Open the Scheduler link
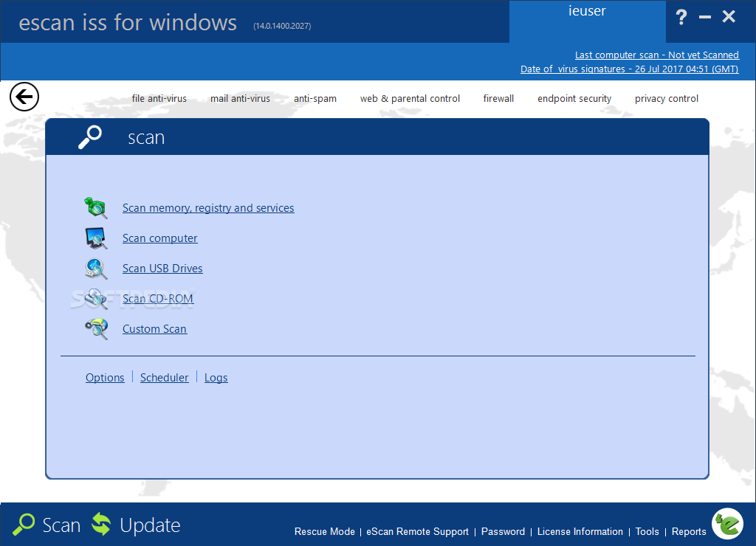The image size is (756, 546). (x=165, y=378)
